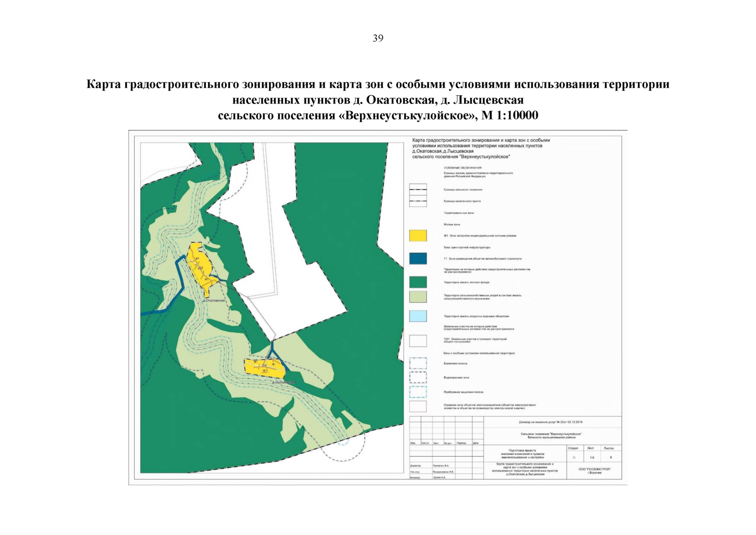Click the white ТОП public land legend box

point(417,341)
